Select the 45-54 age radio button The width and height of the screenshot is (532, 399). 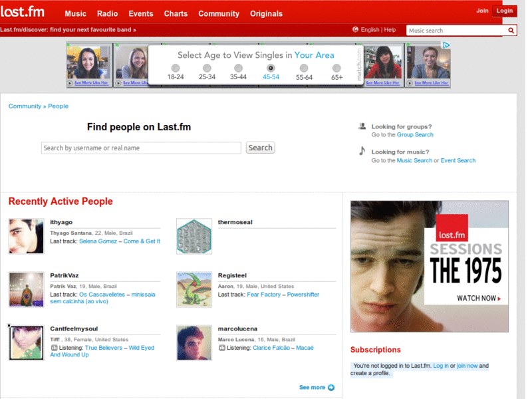pyautogui.click(x=271, y=68)
